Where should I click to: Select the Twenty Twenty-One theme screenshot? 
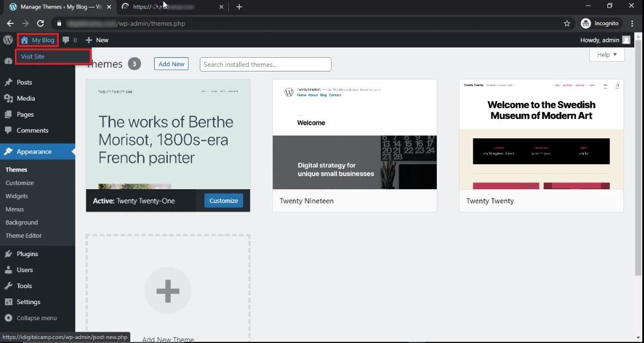[x=168, y=134]
